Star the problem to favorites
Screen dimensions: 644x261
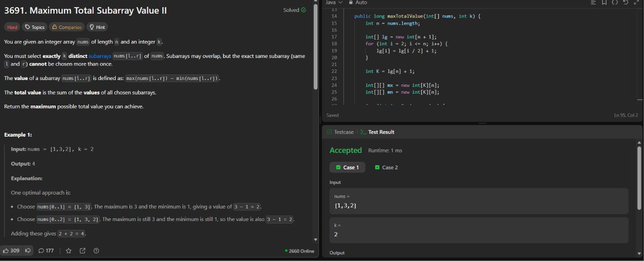pos(69,251)
